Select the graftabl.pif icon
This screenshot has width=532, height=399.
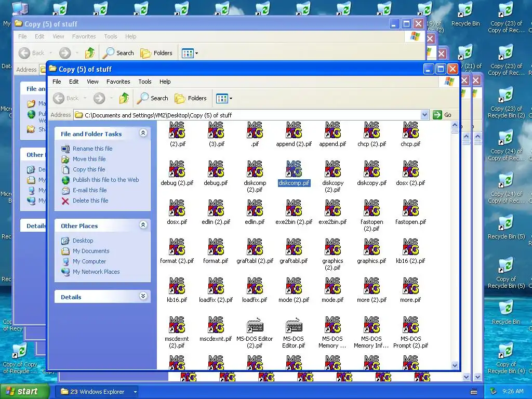tap(294, 247)
